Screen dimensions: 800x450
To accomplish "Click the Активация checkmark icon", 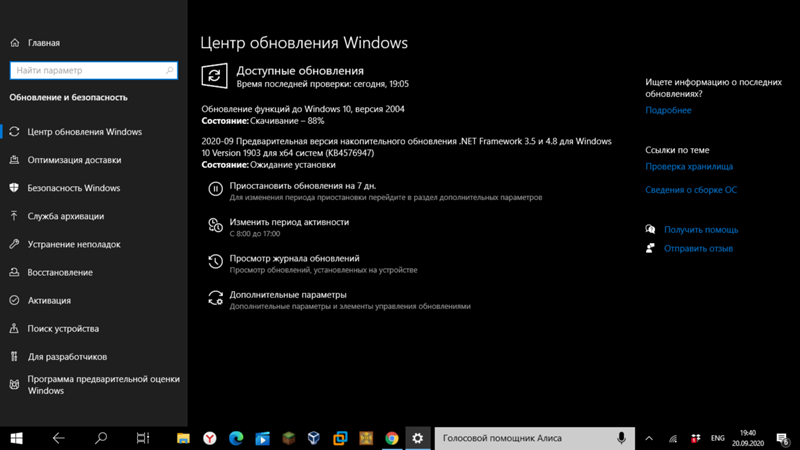I will point(14,300).
